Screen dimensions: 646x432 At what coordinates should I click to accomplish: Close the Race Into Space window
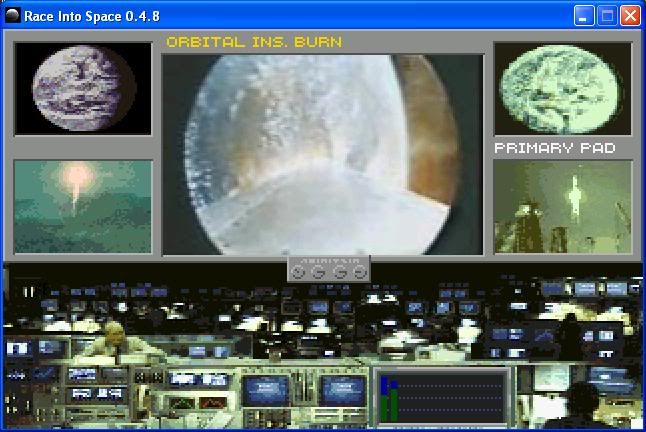(x=630, y=16)
